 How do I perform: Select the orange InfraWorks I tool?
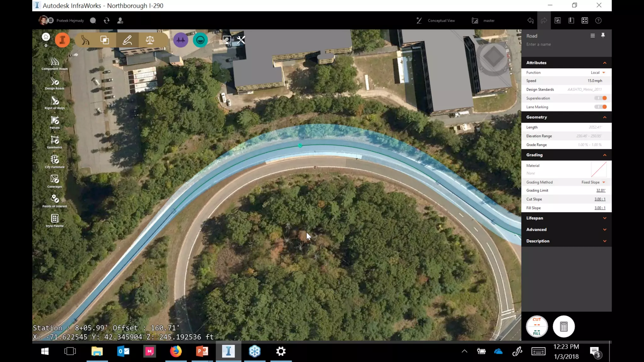click(x=62, y=40)
